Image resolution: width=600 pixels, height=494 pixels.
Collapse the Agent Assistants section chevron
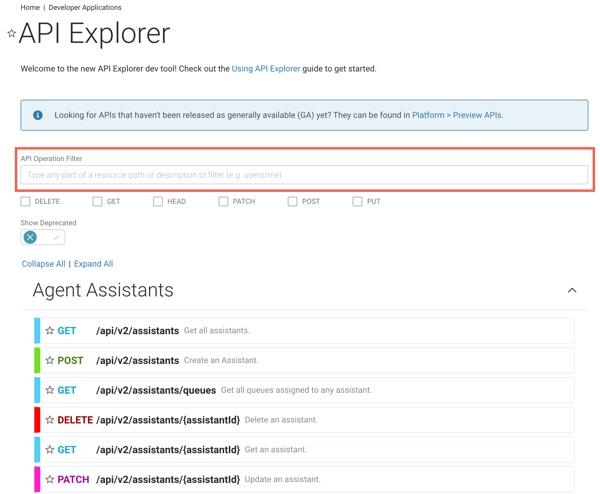pos(572,291)
